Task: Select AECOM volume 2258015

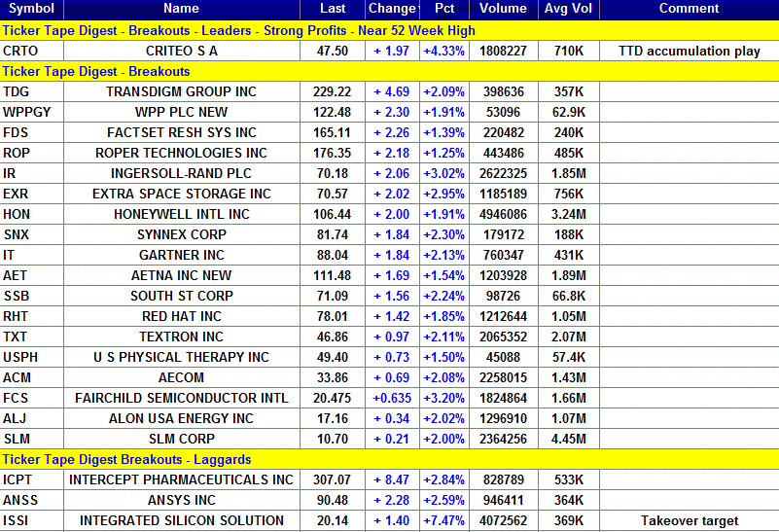Action: pos(503,377)
